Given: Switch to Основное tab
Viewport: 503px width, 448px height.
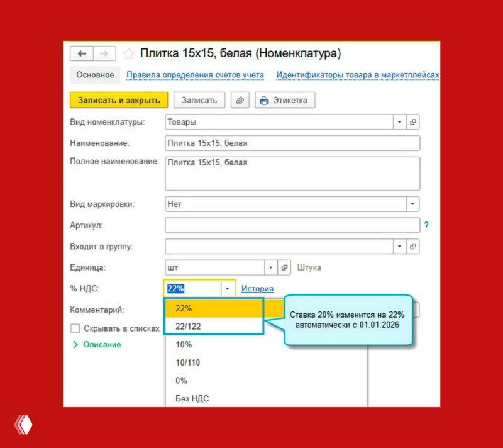Looking at the screenshot, I should [95, 75].
